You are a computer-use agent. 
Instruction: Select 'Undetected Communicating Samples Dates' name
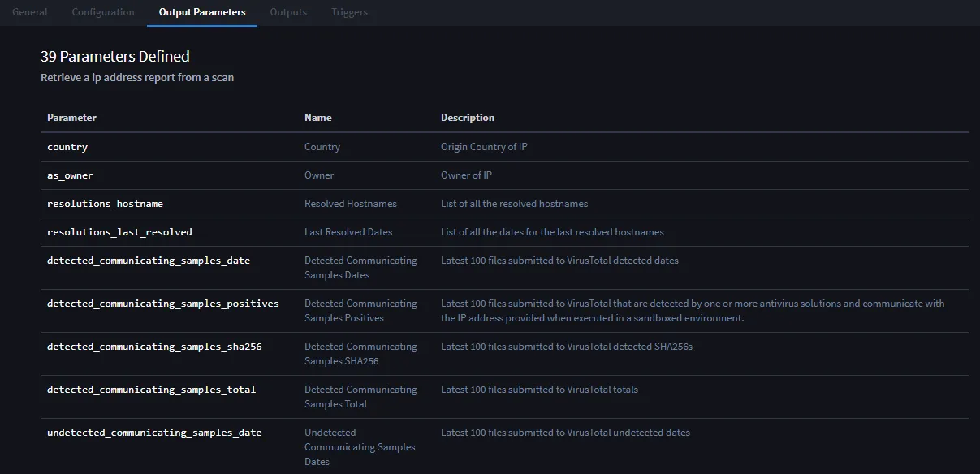point(360,447)
